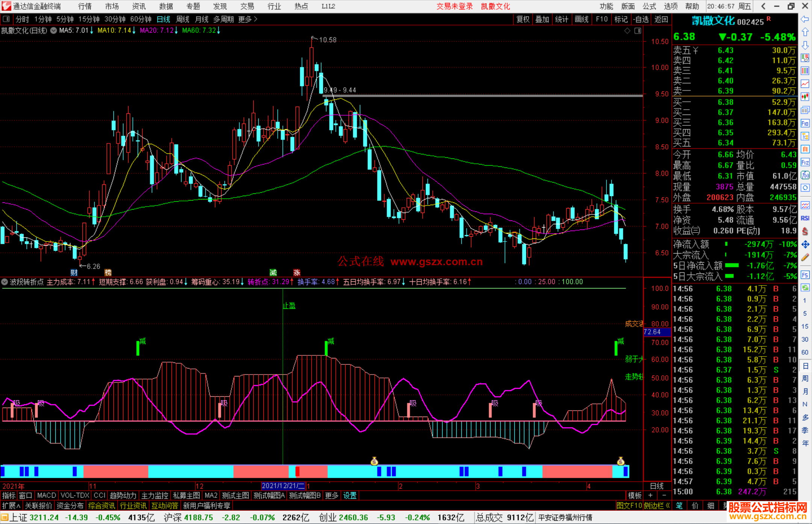Click the orange document sidebar icon
The width and height of the screenshot is (812, 524).
click(x=805, y=149)
